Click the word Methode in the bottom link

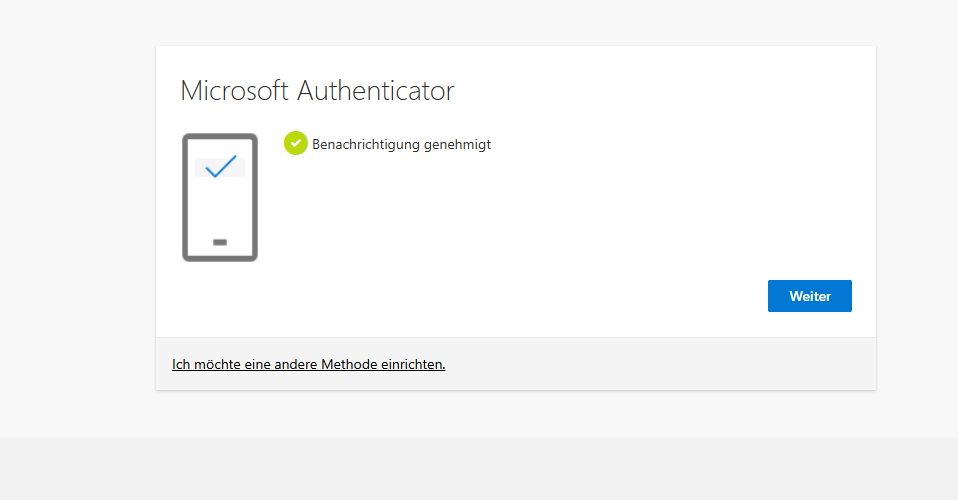[x=349, y=364]
